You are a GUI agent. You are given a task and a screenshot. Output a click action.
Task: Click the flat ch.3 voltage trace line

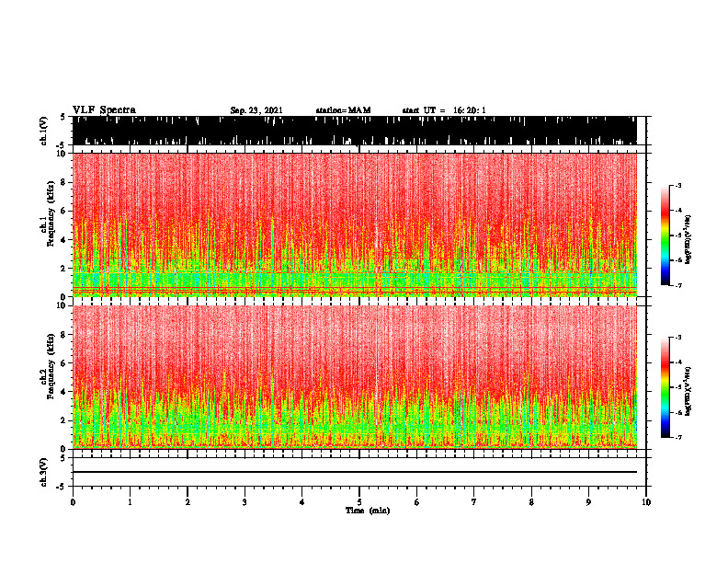[x=355, y=472]
